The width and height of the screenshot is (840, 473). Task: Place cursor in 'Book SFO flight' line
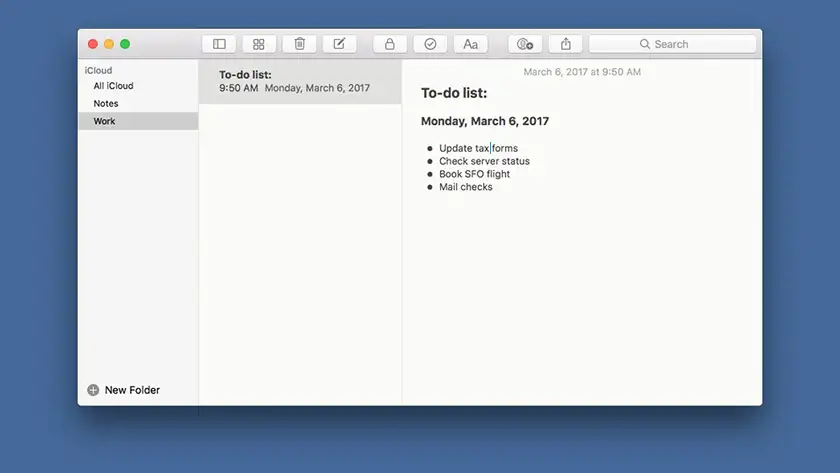coord(474,174)
